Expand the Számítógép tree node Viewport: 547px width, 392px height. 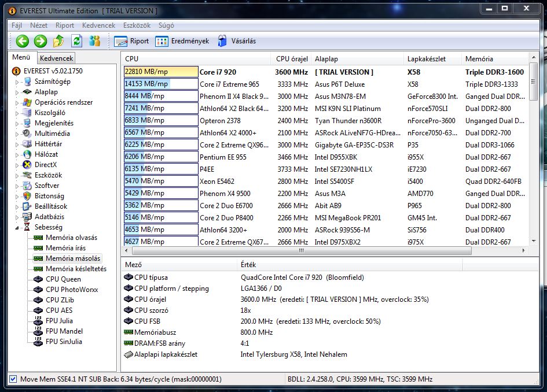(x=17, y=82)
